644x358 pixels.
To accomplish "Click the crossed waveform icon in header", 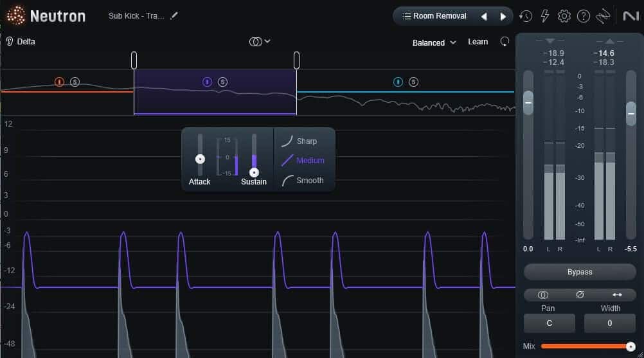I will pos(603,16).
